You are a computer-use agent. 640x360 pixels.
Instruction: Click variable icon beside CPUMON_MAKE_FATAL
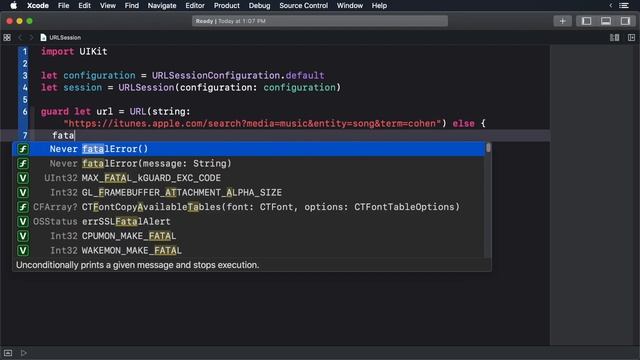click(x=23, y=236)
